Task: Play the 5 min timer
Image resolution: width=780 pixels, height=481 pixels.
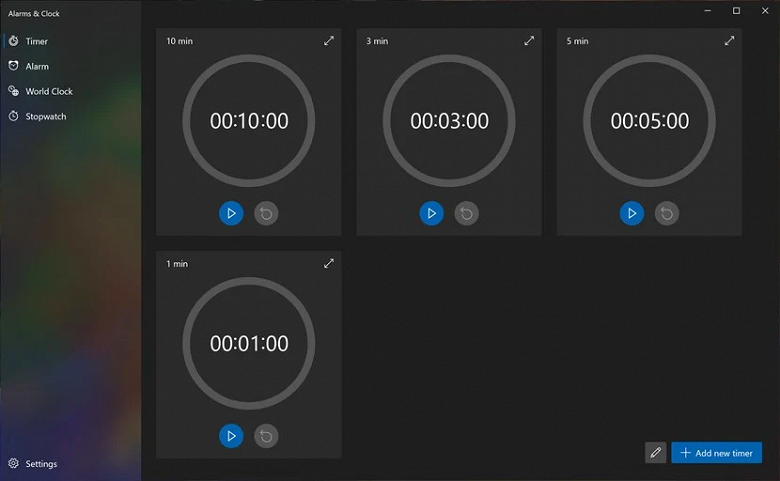Action: click(x=631, y=213)
